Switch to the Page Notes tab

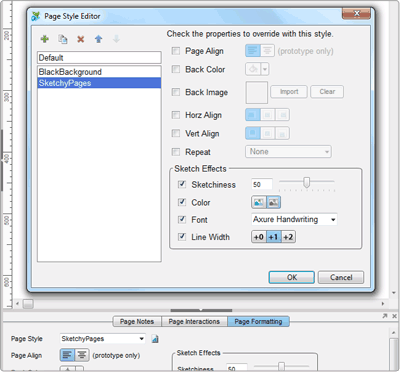click(137, 322)
